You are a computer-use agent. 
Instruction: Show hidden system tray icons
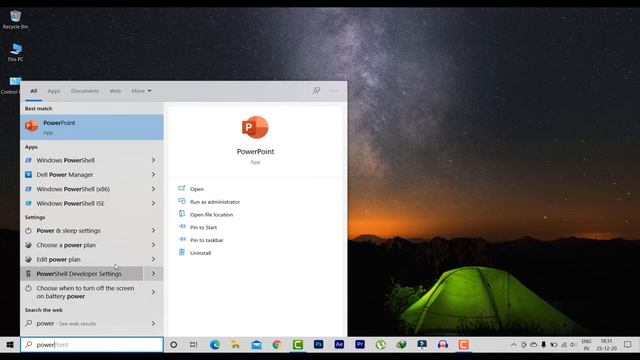click(513, 345)
